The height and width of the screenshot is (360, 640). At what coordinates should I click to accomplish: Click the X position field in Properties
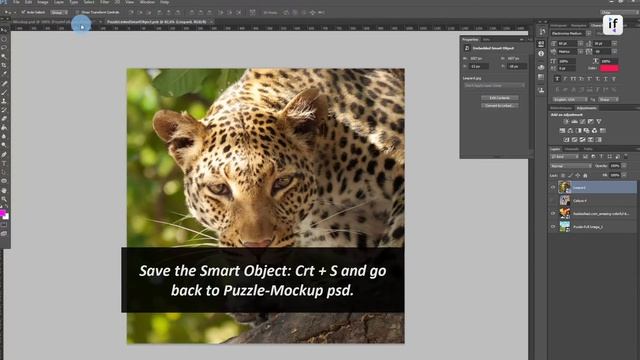[x=479, y=66]
